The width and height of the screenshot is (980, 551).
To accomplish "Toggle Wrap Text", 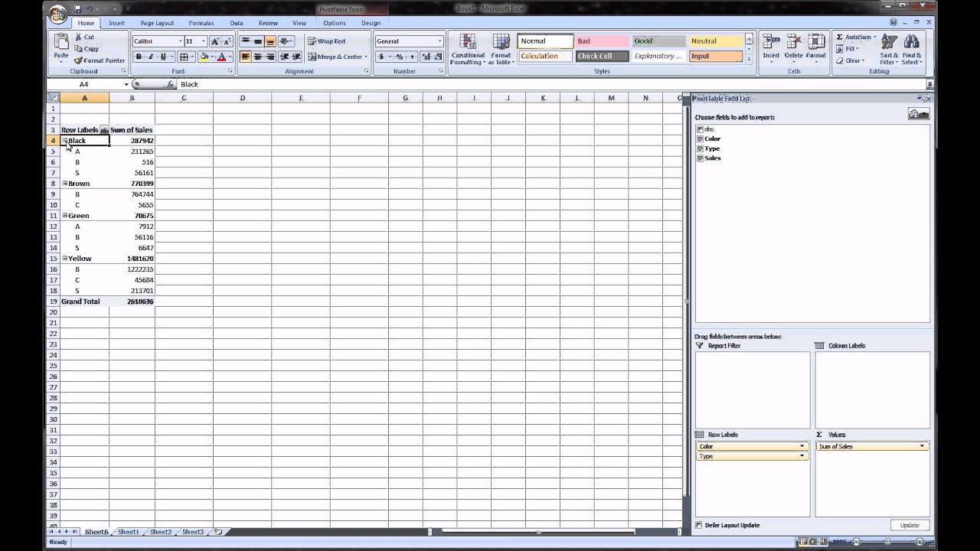I will pos(327,41).
